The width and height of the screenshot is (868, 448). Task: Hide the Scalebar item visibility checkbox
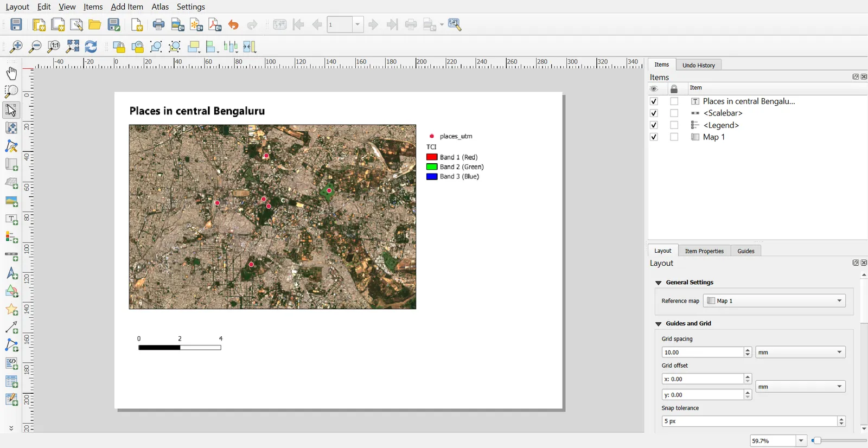point(654,113)
